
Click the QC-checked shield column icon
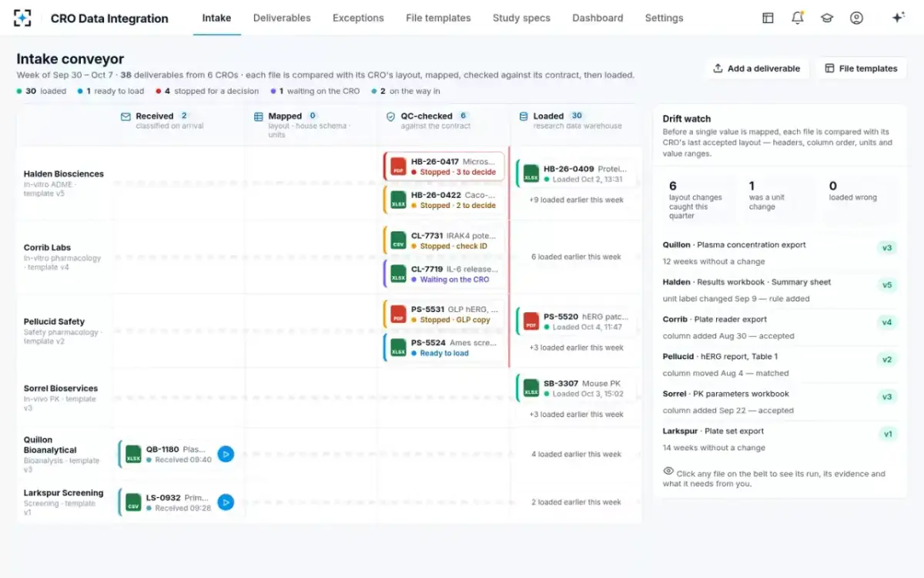[391, 116]
